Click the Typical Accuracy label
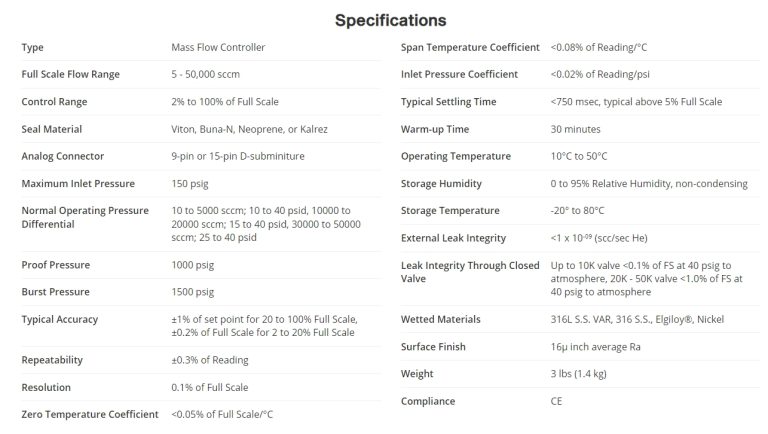 pyautogui.click(x=60, y=319)
